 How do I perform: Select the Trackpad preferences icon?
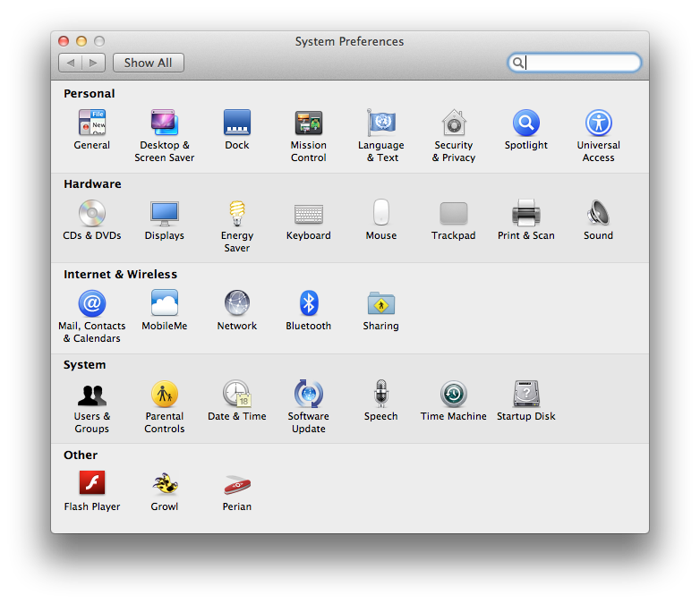pyautogui.click(x=454, y=214)
